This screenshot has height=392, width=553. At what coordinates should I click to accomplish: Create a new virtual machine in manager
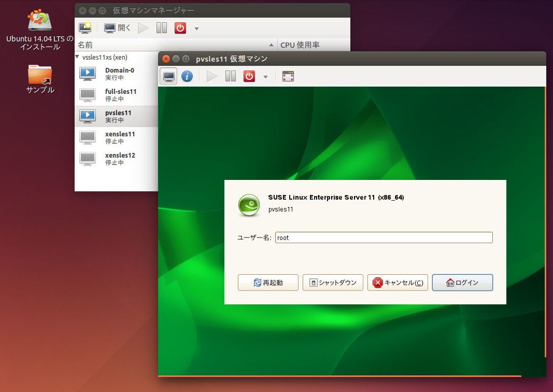click(85, 28)
